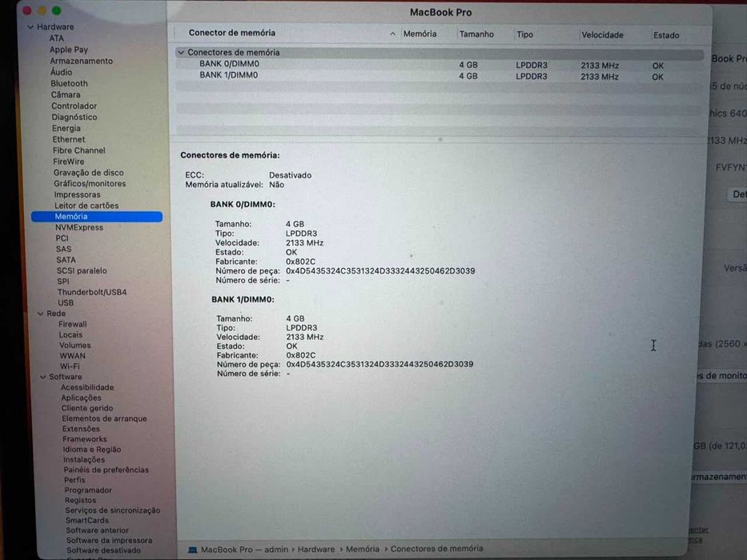This screenshot has height=560, width=747.
Task: Select ATA in the Hardware list
Action: pyautogui.click(x=56, y=38)
